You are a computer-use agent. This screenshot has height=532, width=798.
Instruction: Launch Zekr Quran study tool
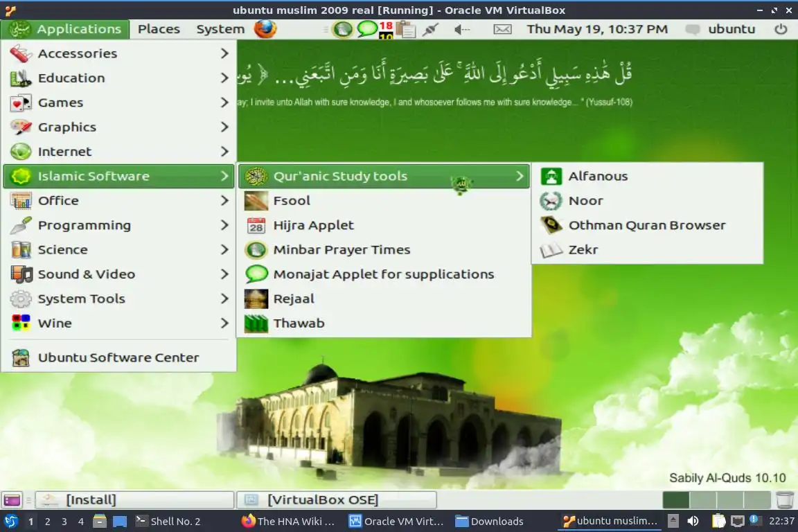648,249
